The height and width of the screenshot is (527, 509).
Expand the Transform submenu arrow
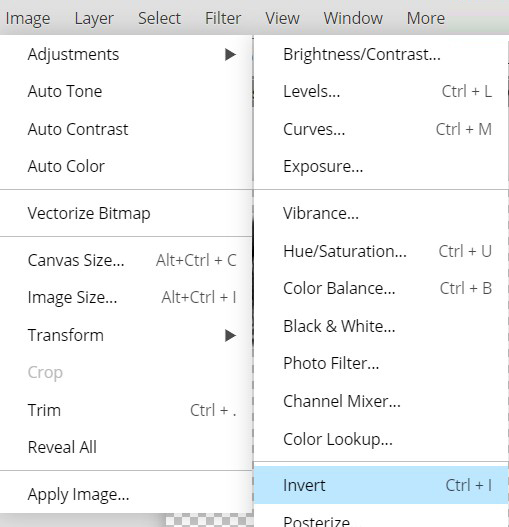tap(230, 335)
